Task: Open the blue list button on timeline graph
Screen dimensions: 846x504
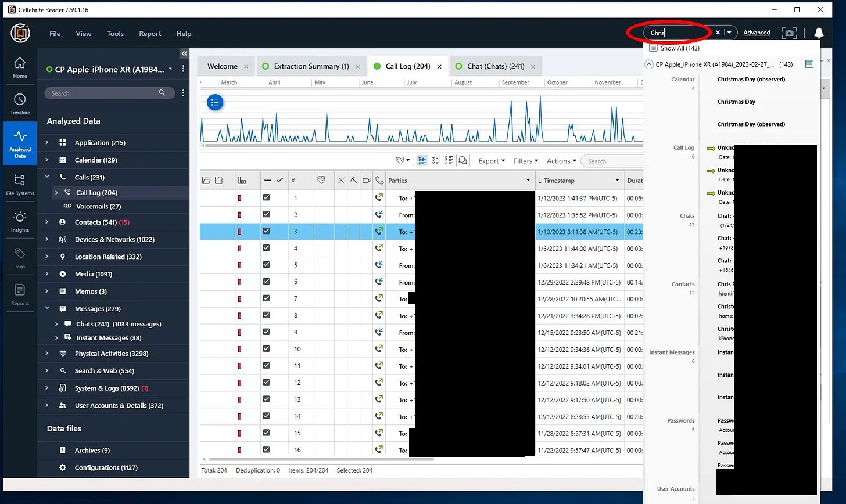Action: coord(215,103)
